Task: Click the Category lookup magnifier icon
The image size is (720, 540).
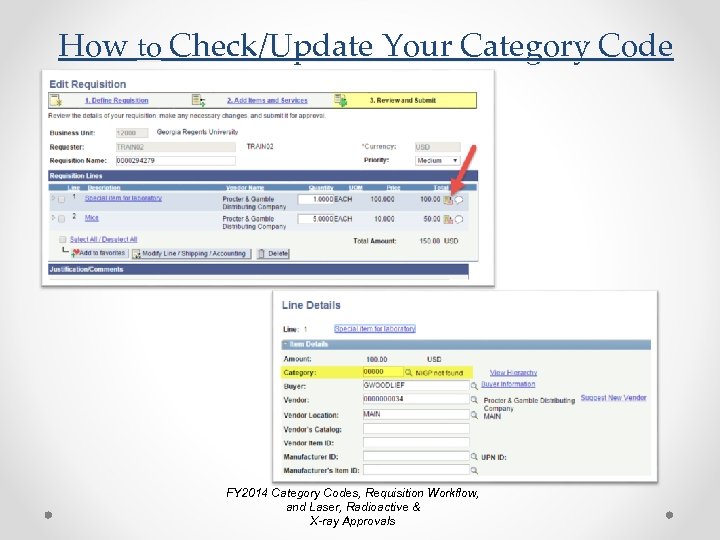Action: coord(408,372)
